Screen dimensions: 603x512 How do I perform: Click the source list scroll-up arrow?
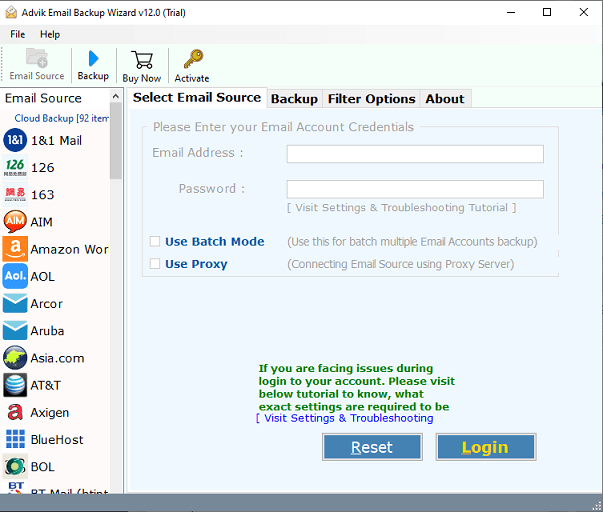(116, 97)
